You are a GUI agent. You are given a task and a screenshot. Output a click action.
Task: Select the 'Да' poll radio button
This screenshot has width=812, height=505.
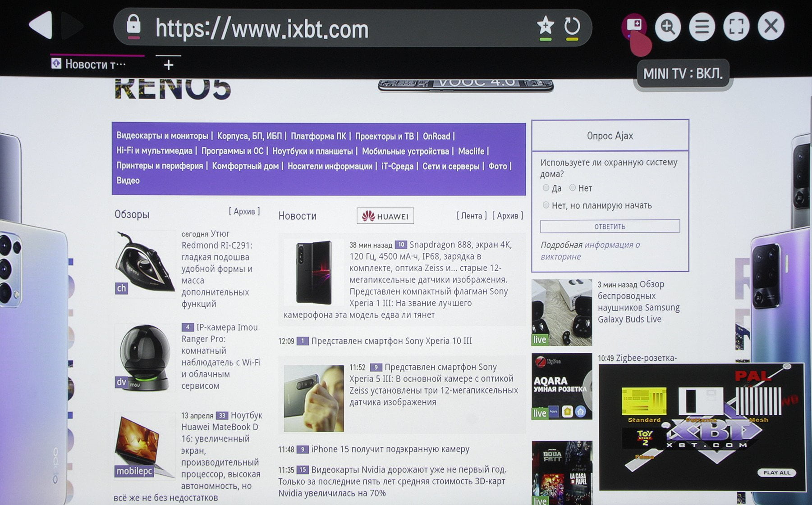[546, 187]
